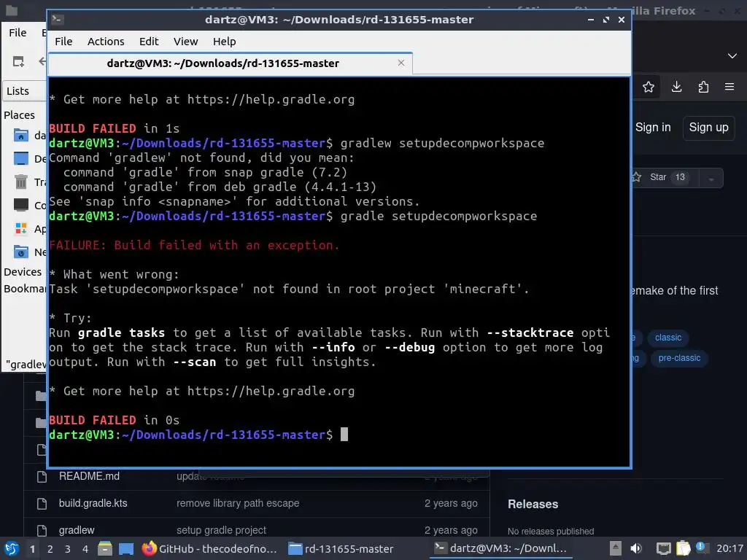Switch to the Firefox GitHub taskbar window

click(x=209, y=549)
